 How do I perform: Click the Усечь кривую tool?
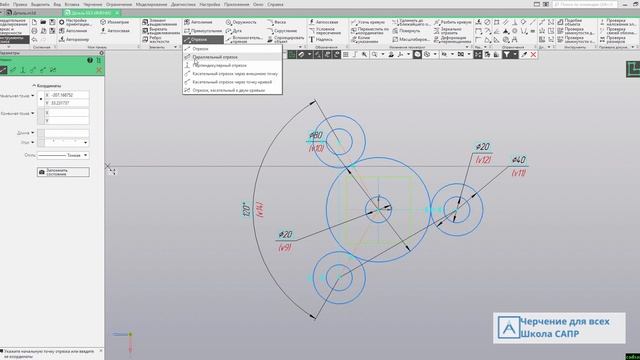pos(368,22)
